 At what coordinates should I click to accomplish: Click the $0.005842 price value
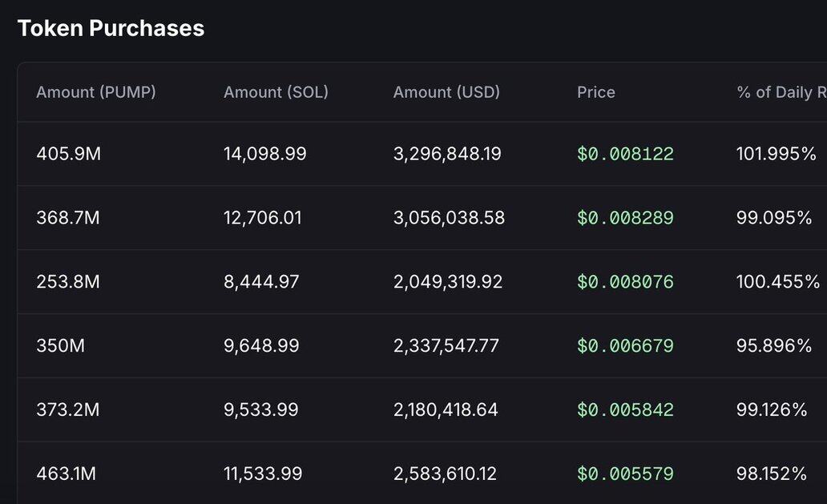[625, 409]
